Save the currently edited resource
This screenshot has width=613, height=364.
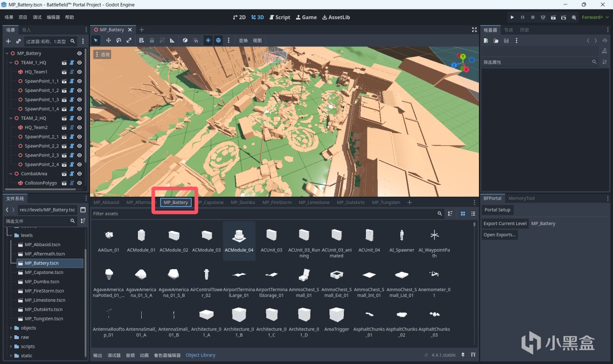[x=506, y=41]
